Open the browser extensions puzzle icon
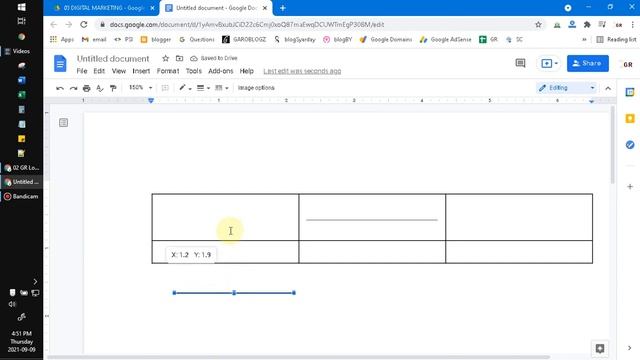Screen dimensions: 640x360 (587, 24)
